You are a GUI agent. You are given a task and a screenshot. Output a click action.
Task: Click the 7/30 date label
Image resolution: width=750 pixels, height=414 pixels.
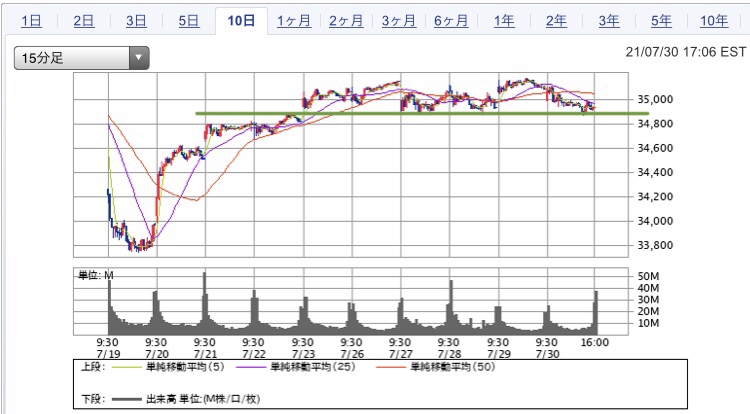[547, 354]
